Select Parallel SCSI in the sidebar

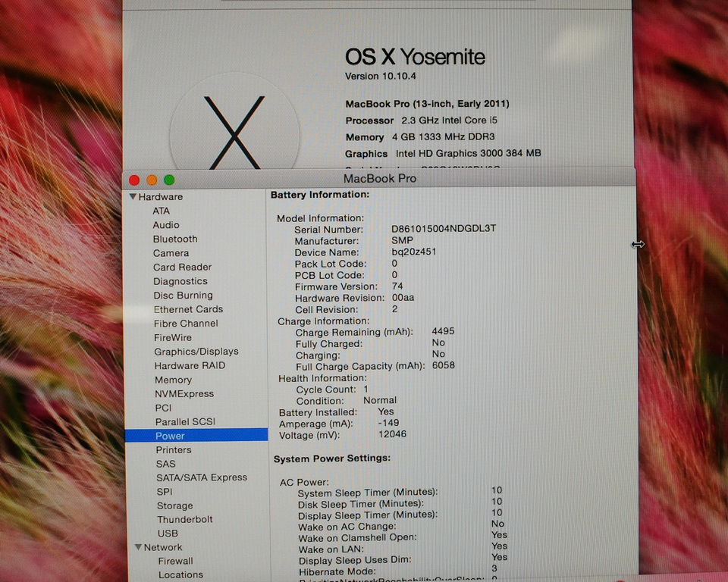[x=185, y=422]
